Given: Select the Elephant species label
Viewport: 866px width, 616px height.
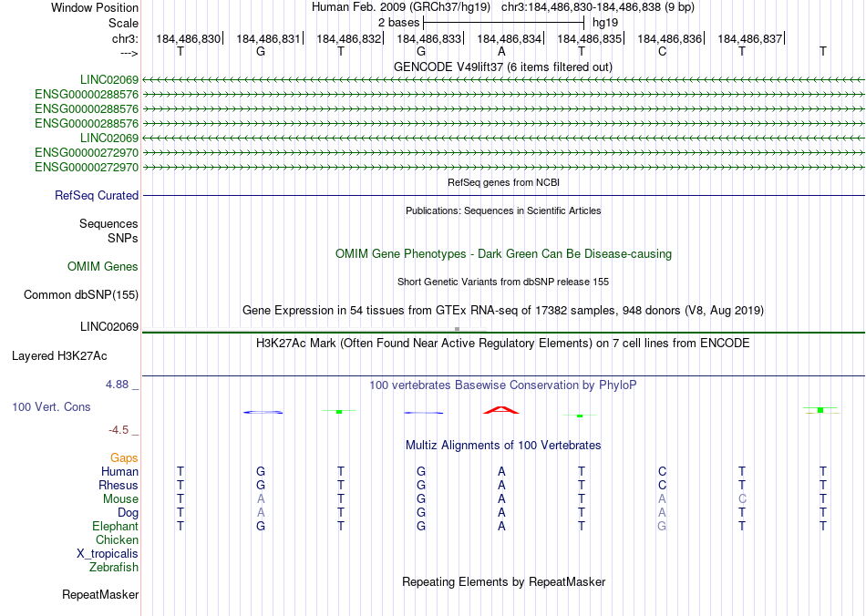Looking at the screenshot, I should tap(116, 526).
